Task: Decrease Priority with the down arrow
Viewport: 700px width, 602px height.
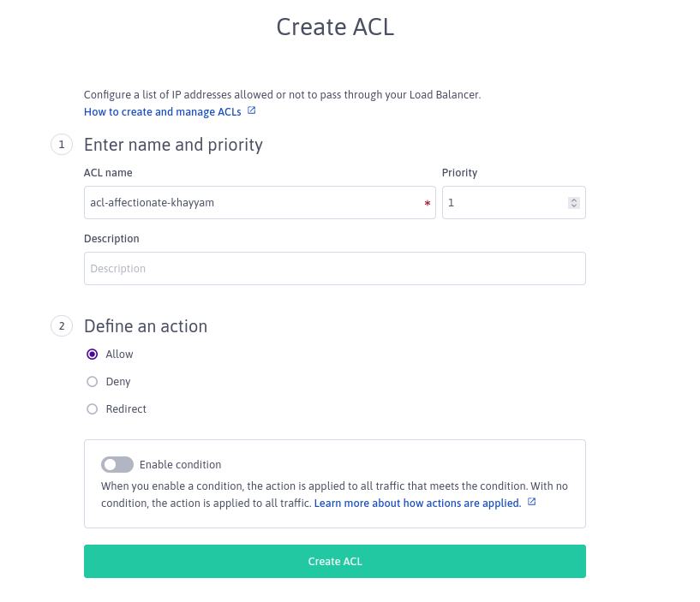Action: click(x=574, y=206)
